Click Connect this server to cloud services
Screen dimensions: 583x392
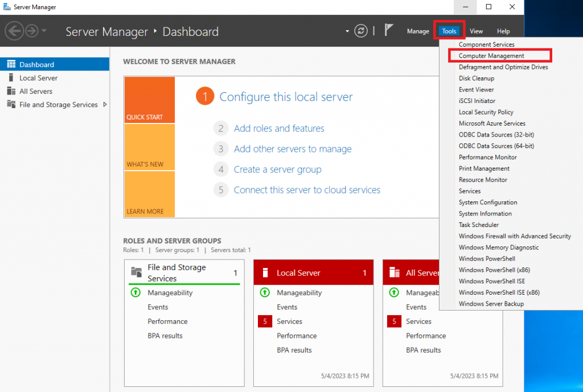[307, 190]
